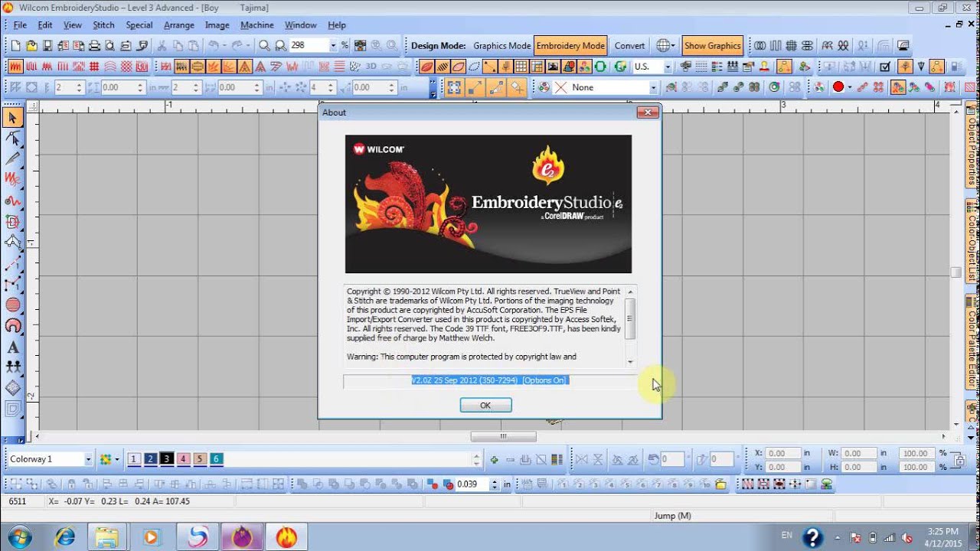Select pink color swatch 4 in palette

tap(183, 459)
